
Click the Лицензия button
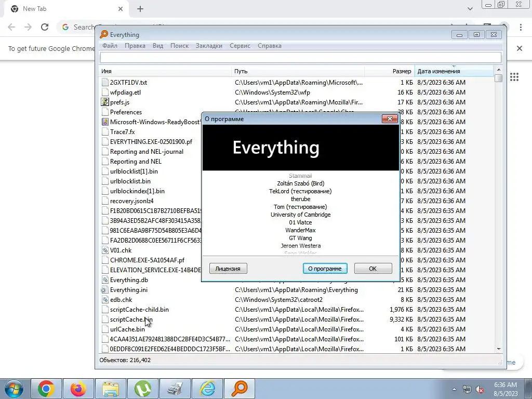228,269
